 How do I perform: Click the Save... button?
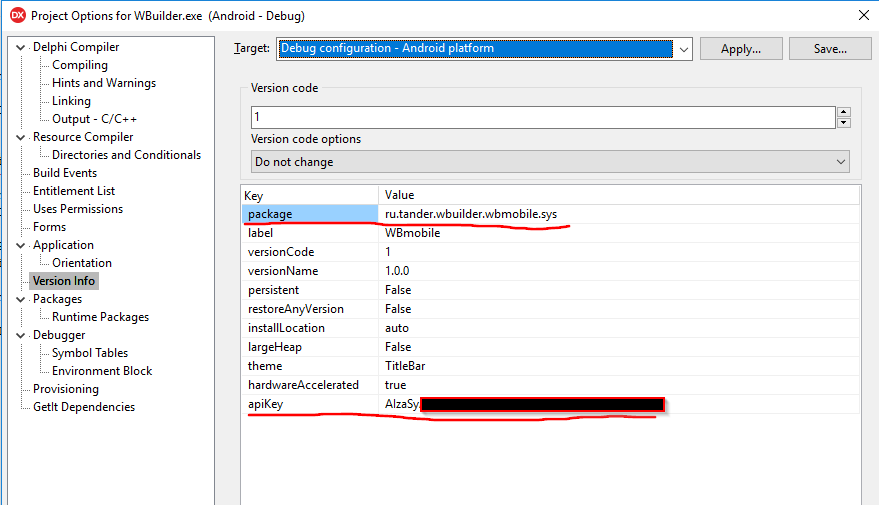coord(830,49)
